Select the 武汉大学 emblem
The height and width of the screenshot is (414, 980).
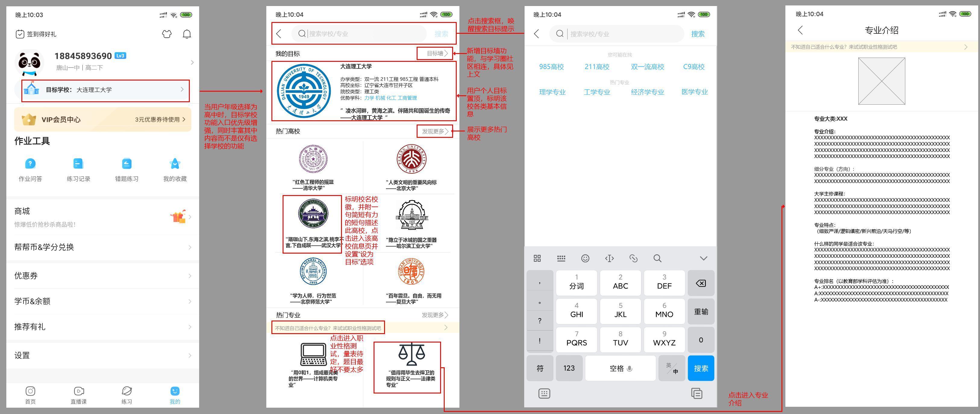point(313,214)
